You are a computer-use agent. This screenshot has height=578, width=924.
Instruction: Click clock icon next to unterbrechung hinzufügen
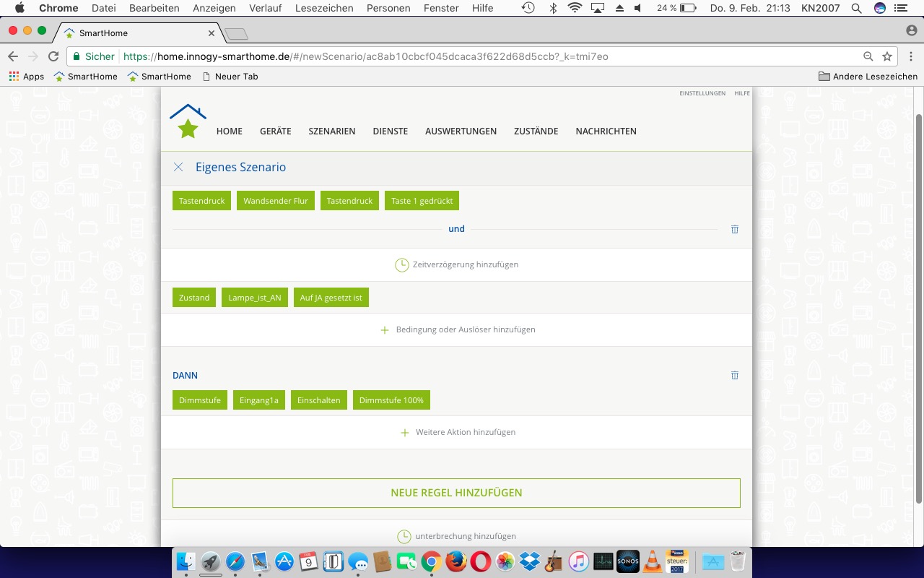pyautogui.click(x=404, y=536)
